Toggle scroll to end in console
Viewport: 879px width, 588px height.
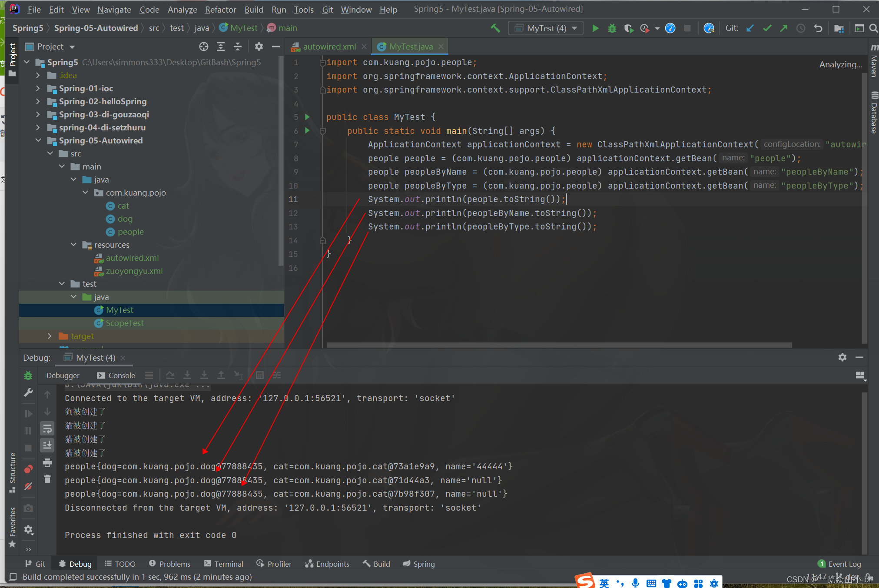point(47,445)
